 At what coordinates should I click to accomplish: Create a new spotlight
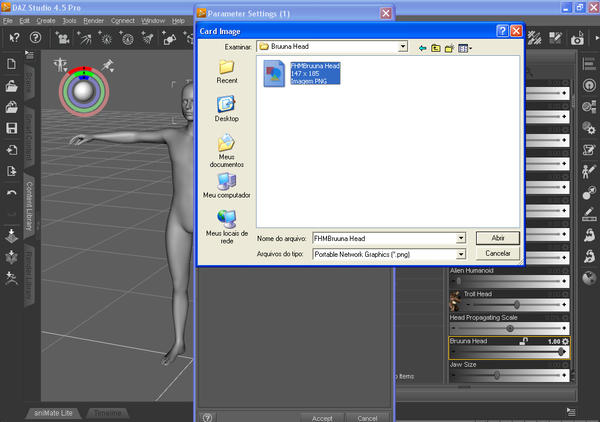(147, 38)
